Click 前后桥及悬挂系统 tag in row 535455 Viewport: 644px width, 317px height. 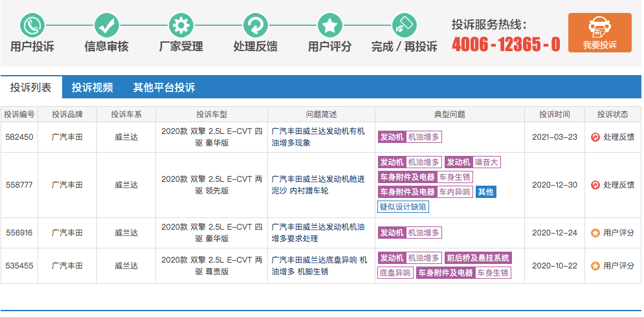click(x=478, y=258)
